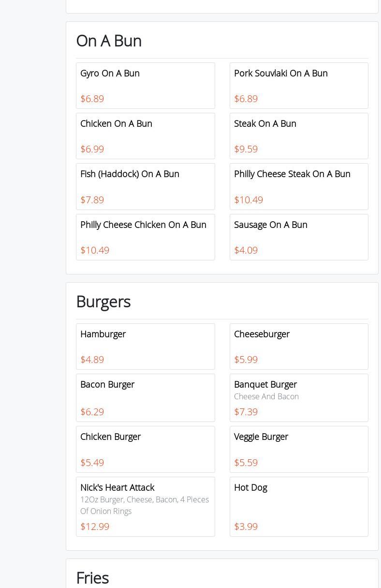Select Sausage On A Bun item
The height and width of the screenshot is (588, 381).
tap(299, 237)
